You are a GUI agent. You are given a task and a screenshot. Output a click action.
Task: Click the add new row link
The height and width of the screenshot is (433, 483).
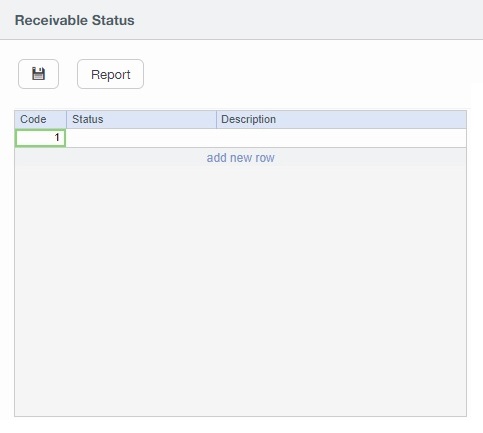click(x=240, y=158)
